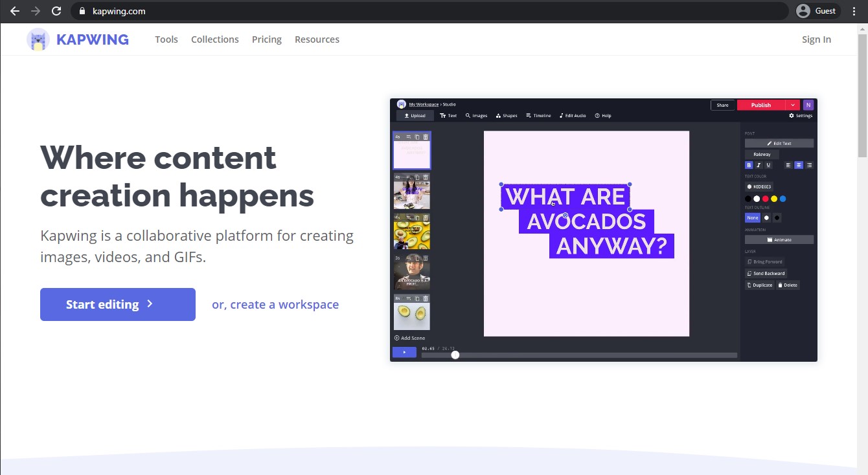Open Images search in studio toolbar
The width and height of the screenshot is (868, 475).
coord(476,116)
